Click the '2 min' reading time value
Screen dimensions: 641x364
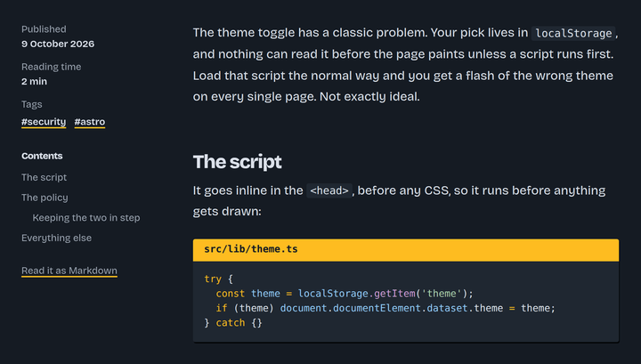[x=35, y=81]
